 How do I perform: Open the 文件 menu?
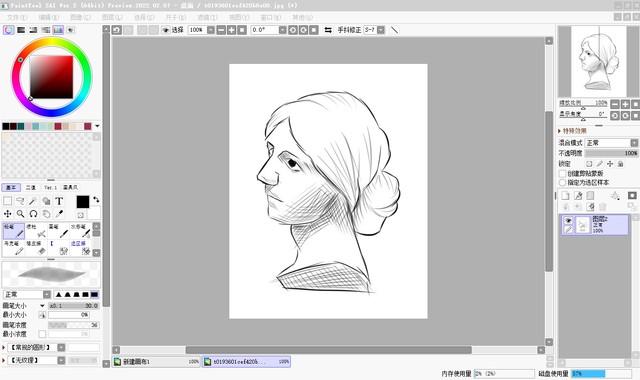pos(17,17)
